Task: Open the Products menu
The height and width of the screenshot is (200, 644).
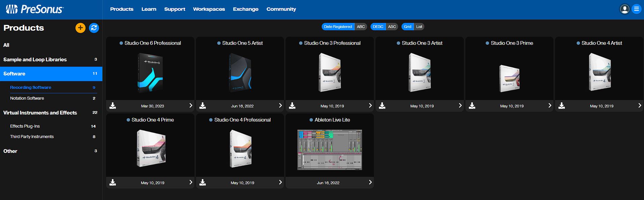Action: (x=122, y=9)
